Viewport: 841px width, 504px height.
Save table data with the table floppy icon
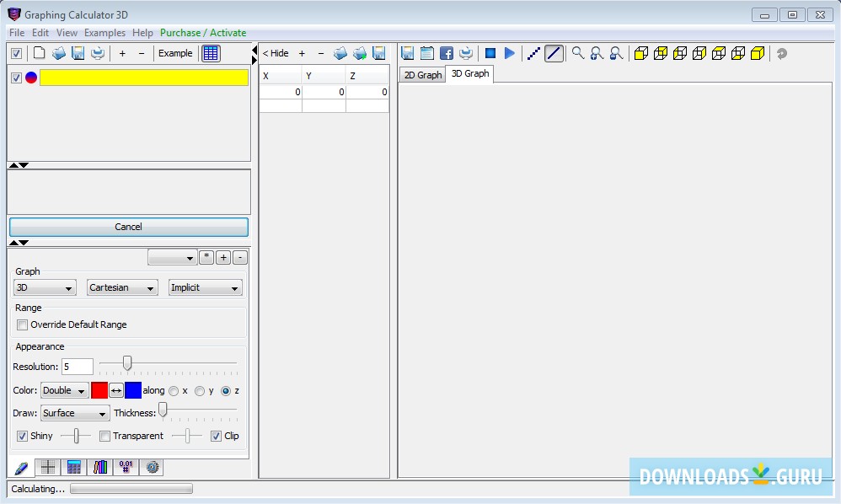(x=378, y=53)
